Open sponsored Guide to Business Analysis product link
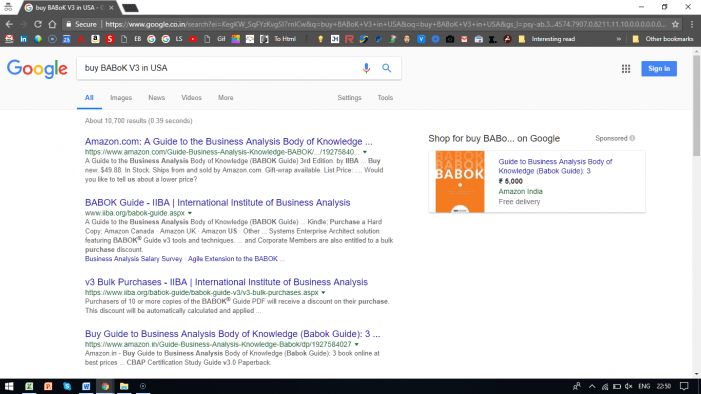 coord(555,166)
